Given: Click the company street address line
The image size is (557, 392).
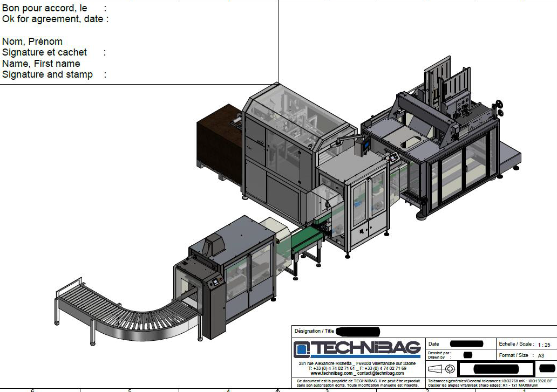Looking at the screenshot, I should point(357,363).
